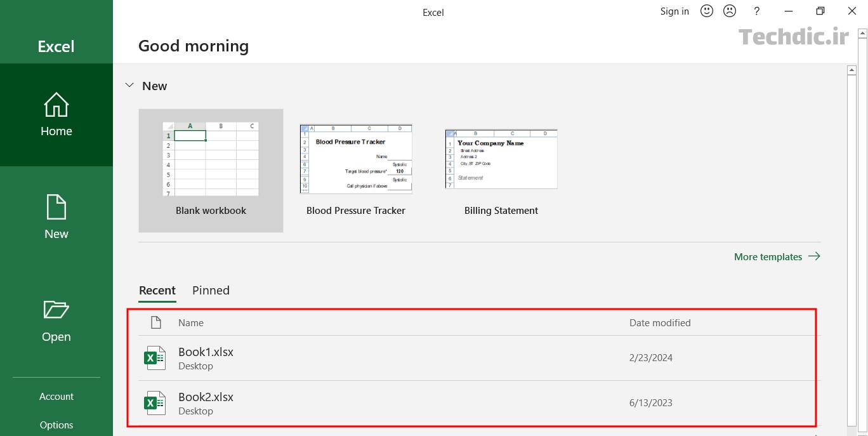Send a smile with the happy face icon
Screen dimensions: 868x436
(x=707, y=11)
